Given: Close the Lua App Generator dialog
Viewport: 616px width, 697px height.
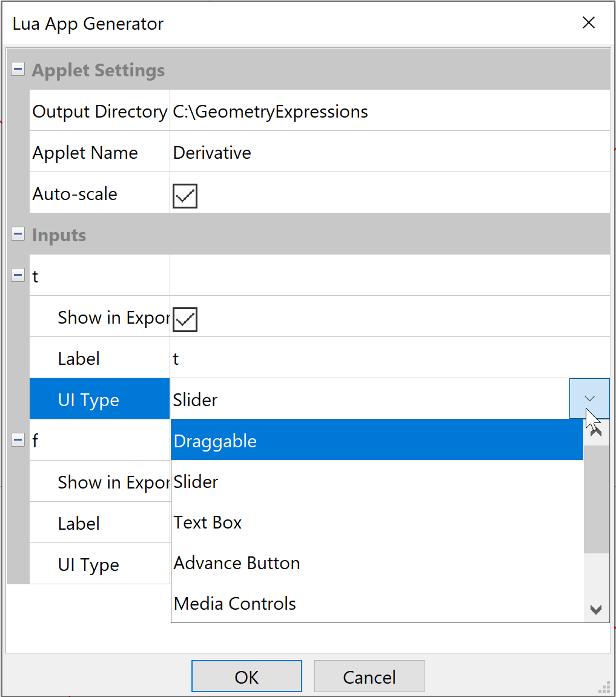Looking at the screenshot, I should pos(588,23).
